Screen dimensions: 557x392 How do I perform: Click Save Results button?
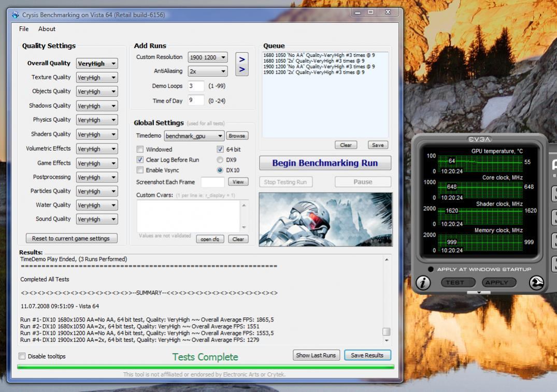tap(367, 355)
